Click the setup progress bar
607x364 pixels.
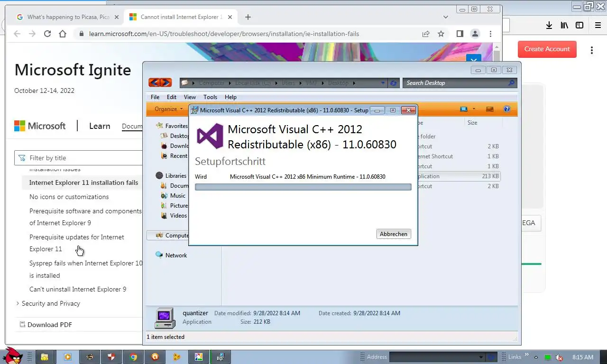click(303, 187)
